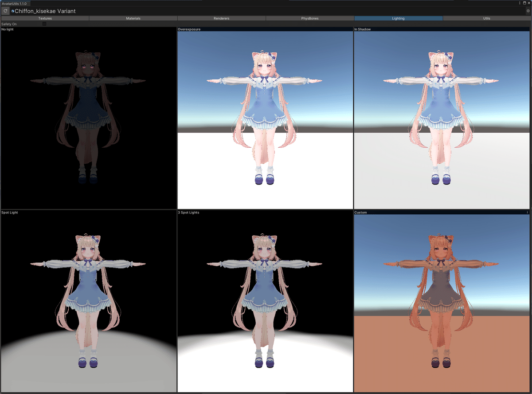Click the Chiffon_kisekae Variant object field

click(270, 11)
